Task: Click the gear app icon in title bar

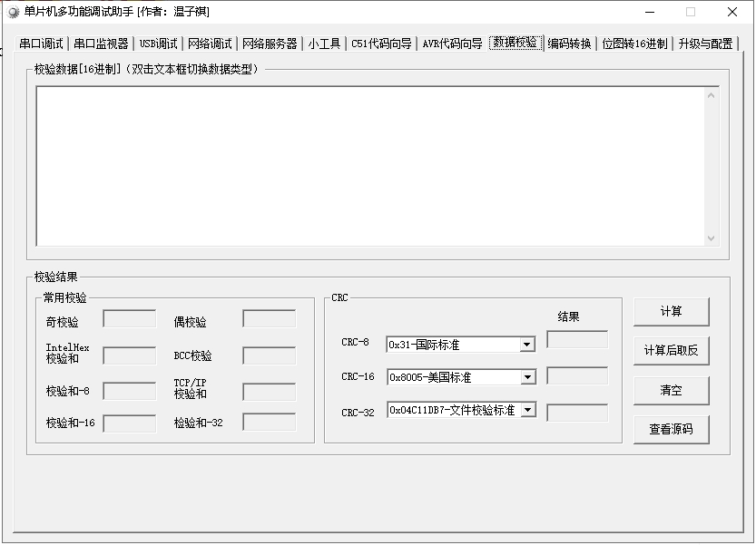Action: (14, 12)
